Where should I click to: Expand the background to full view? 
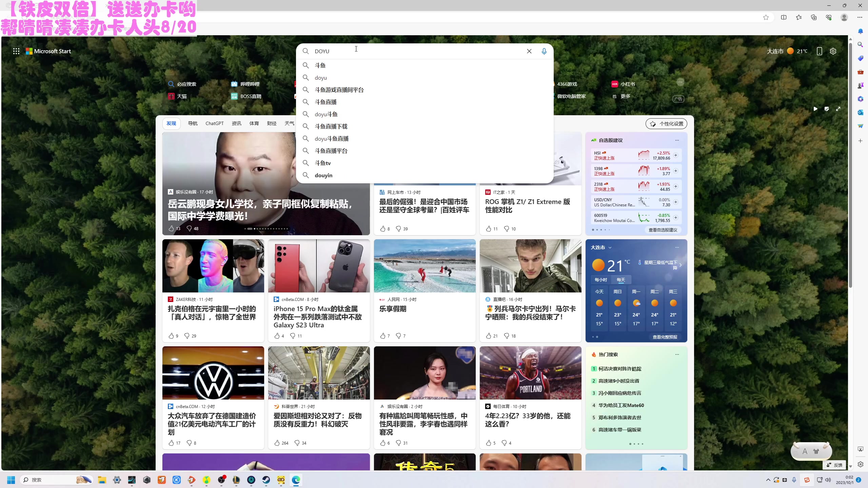pyautogui.click(x=838, y=109)
